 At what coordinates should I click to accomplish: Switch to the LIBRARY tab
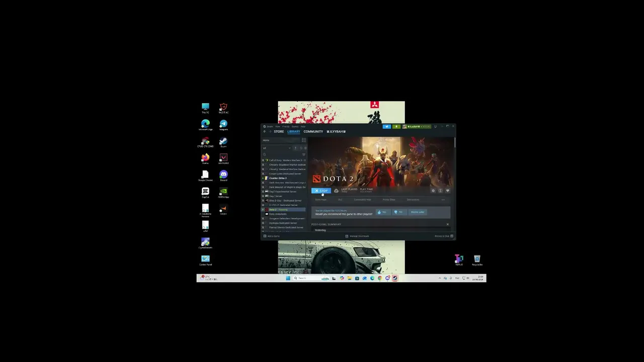click(x=294, y=132)
